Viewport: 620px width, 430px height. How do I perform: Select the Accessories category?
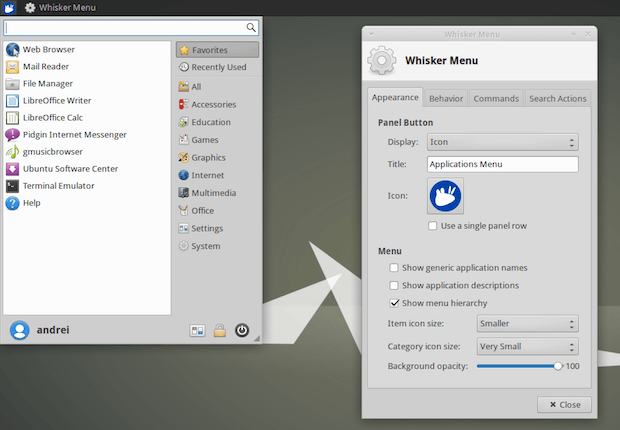pyautogui.click(x=217, y=104)
